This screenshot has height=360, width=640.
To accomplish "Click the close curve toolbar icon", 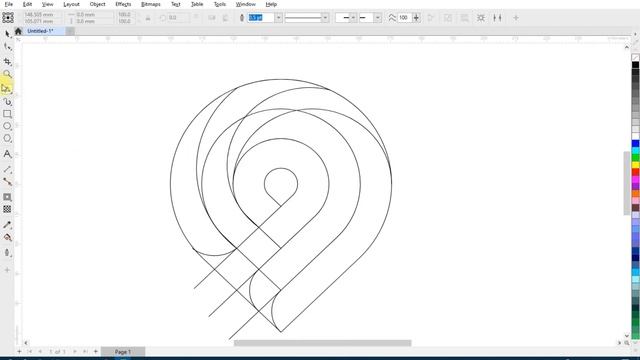I will point(431,18).
